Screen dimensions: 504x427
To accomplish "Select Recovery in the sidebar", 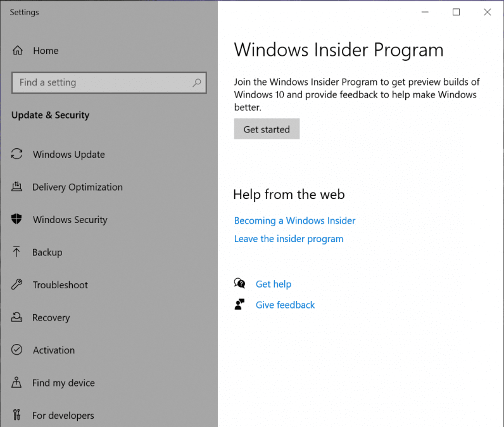I will (51, 317).
